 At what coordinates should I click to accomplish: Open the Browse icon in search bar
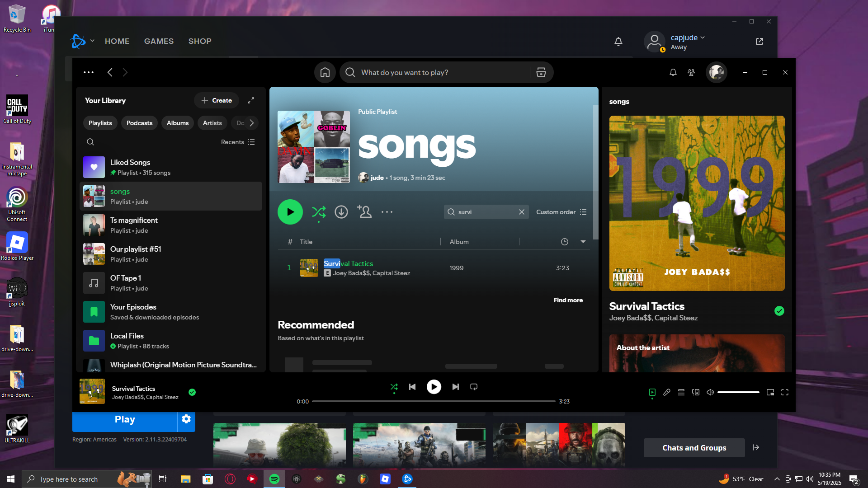541,72
